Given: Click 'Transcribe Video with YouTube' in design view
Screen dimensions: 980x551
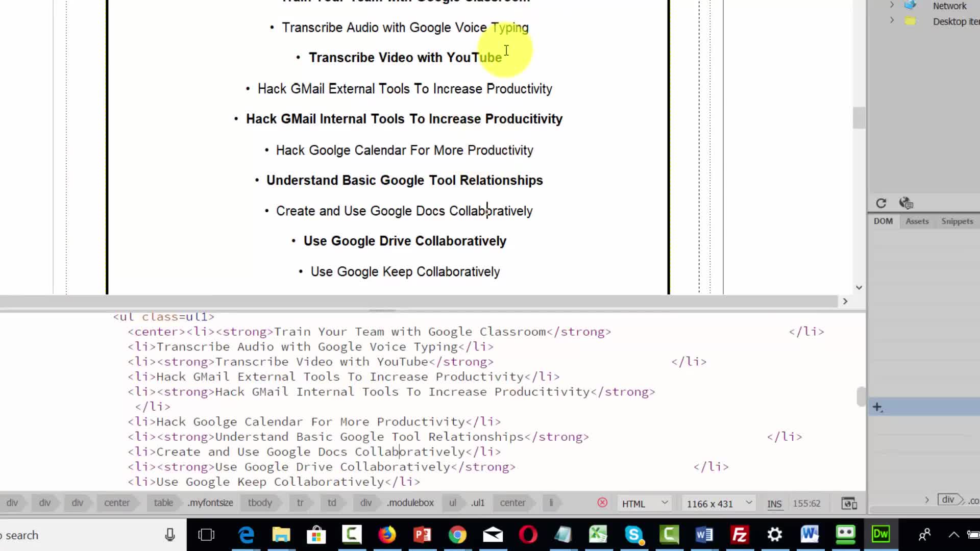Looking at the screenshot, I should tap(405, 57).
